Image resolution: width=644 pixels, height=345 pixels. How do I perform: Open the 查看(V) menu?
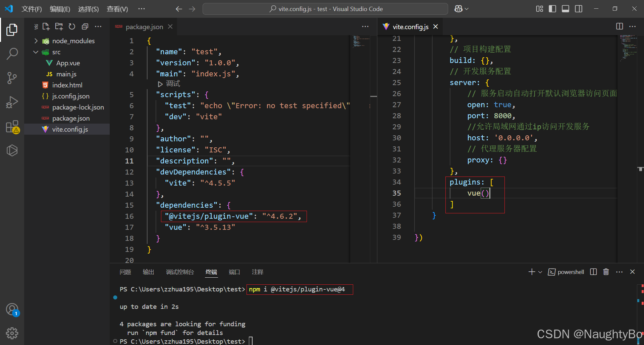click(x=117, y=9)
